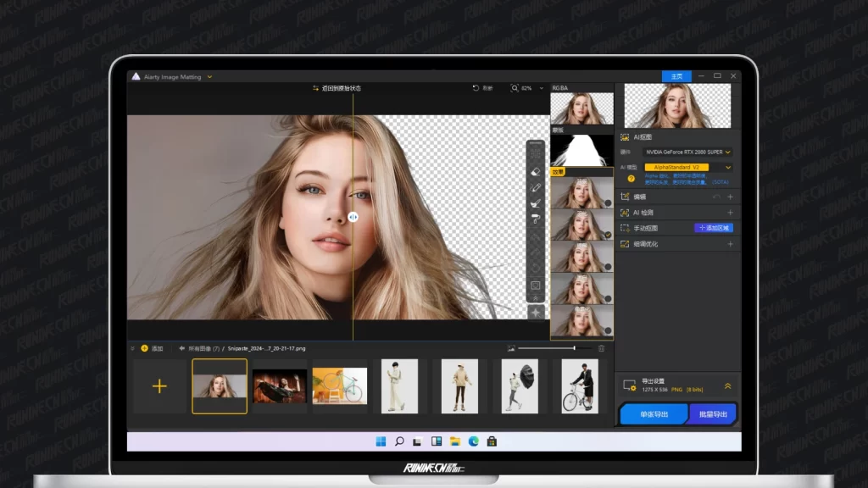Viewport: 868px width, 488px height.
Task: Adjust the thumbnail size slider
Action: point(574,348)
